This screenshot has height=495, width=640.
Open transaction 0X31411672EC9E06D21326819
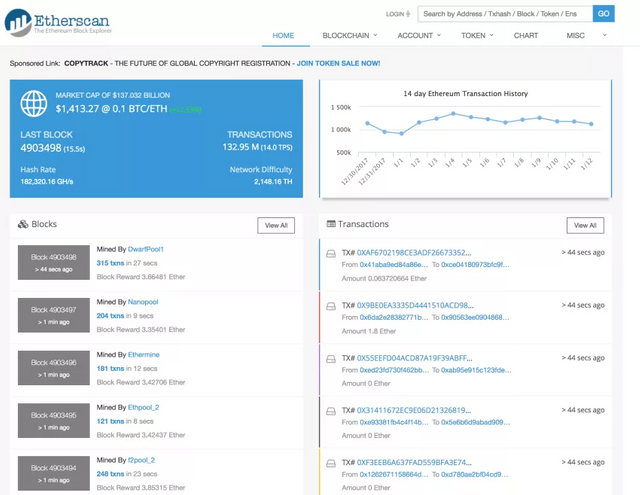pyautogui.click(x=414, y=410)
